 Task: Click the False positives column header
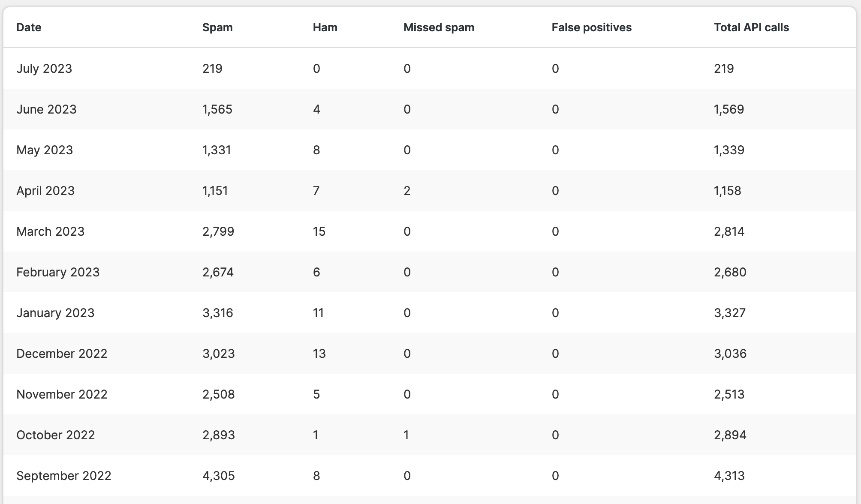[x=591, y=27]
